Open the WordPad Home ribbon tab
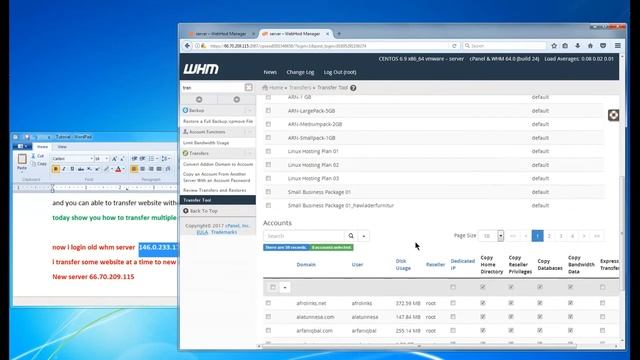Viewport: 640px width, 360px height. click(42, 147)
